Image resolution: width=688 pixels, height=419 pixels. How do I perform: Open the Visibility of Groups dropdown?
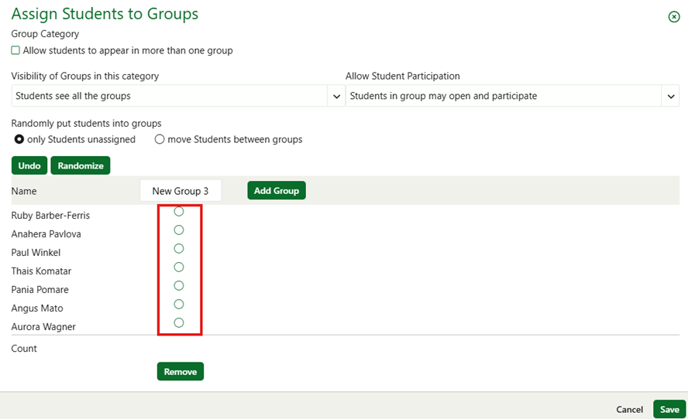pyautogui.click(x=178, y=96)
